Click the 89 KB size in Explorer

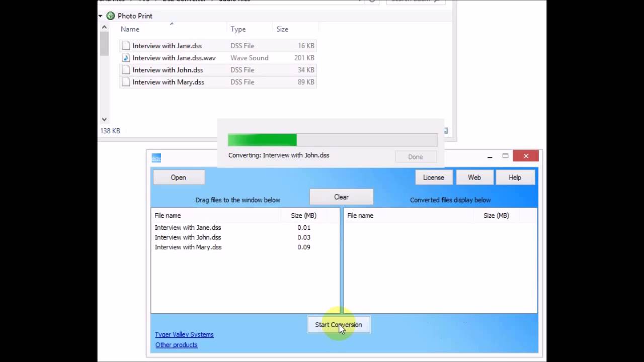[306, 82]
